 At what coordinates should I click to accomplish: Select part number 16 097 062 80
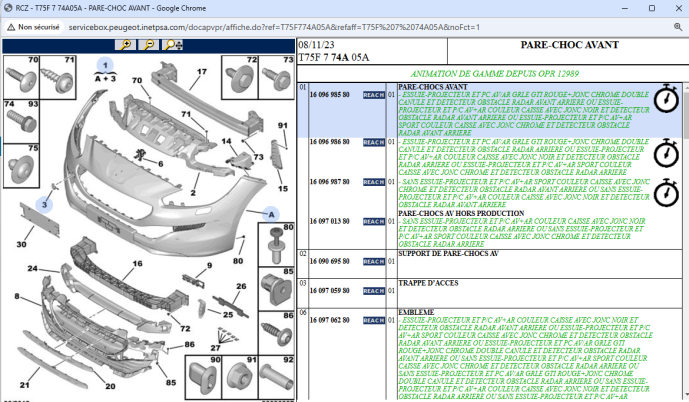(x=330, y=320)
